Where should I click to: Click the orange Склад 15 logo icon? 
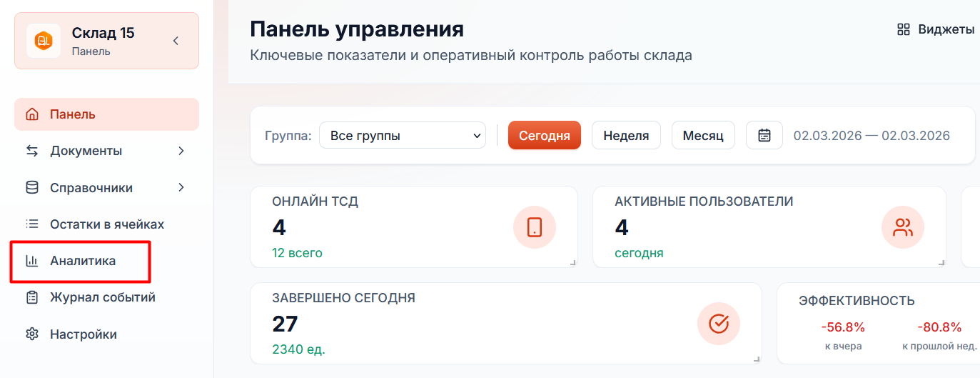(x=44, y=41)
